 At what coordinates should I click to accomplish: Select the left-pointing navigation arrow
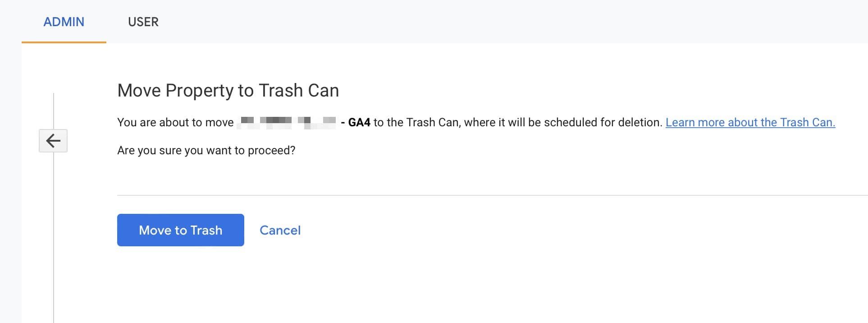[x=53, y=140]
